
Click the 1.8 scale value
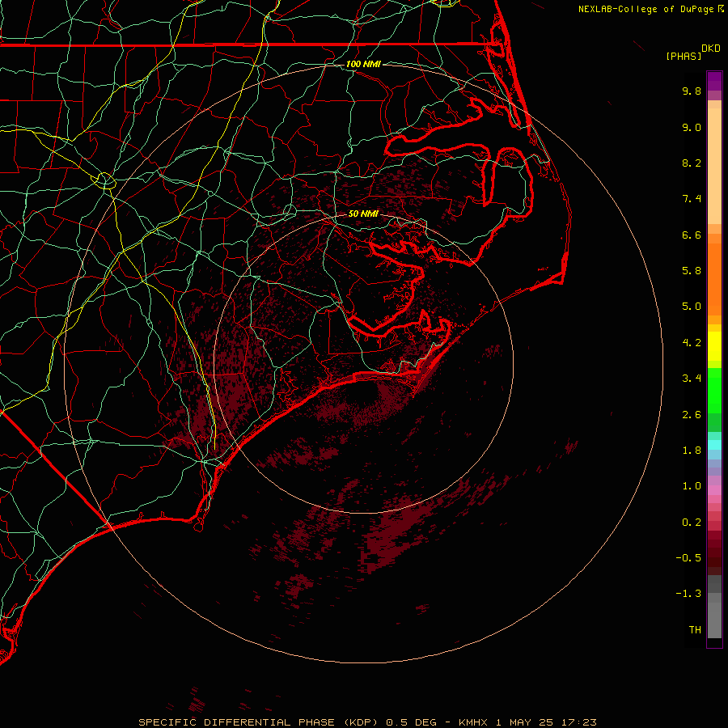[x=692, y=451]
